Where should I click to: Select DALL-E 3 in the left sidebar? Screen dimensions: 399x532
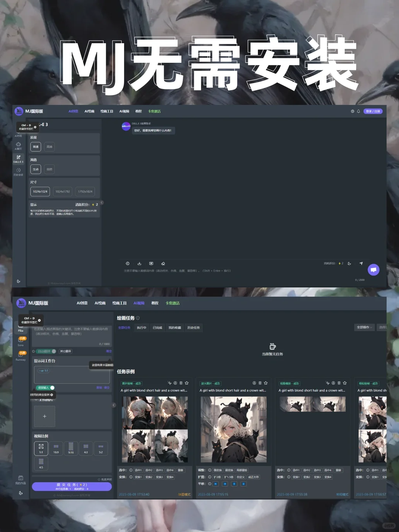click(x=18, y=160)
